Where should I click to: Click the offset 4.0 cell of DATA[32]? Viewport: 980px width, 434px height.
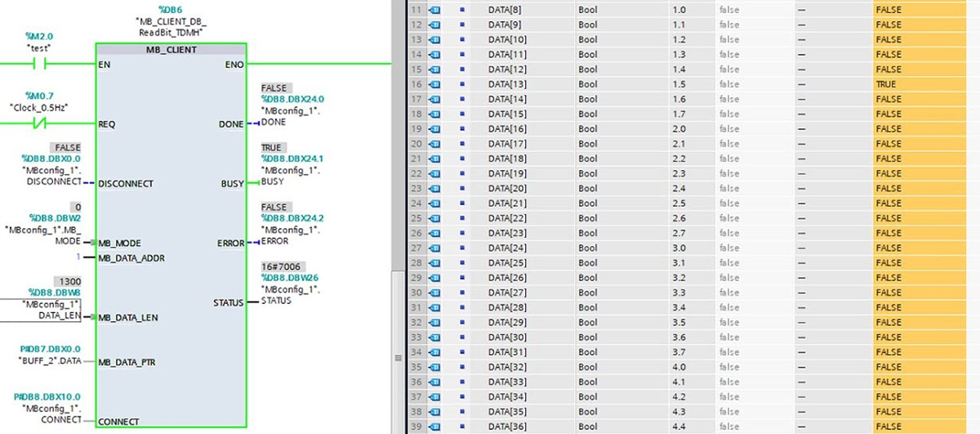pos(691,367)
